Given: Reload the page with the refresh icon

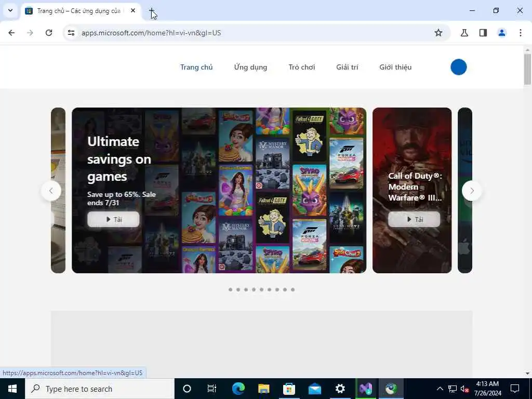Looking at the screenshot, I should [49, 33].
